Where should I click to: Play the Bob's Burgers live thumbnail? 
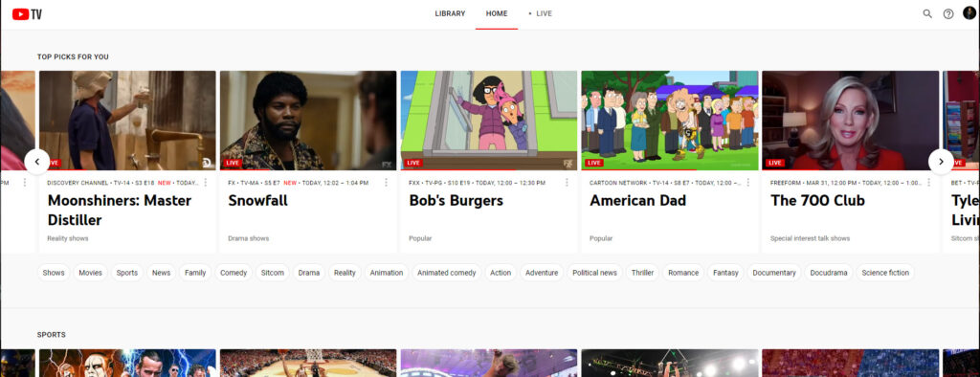[489, 120]
